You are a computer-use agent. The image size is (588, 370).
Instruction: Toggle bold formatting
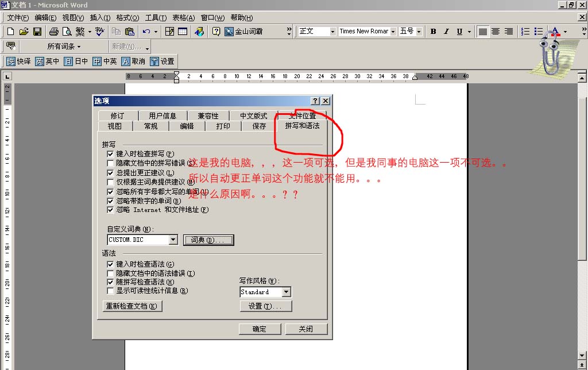[434, 32]
